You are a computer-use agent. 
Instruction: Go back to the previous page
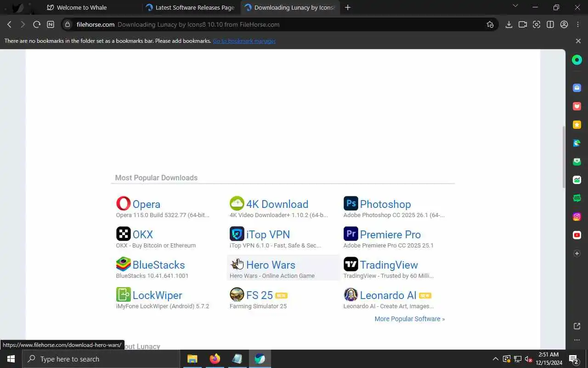(9, 24)
